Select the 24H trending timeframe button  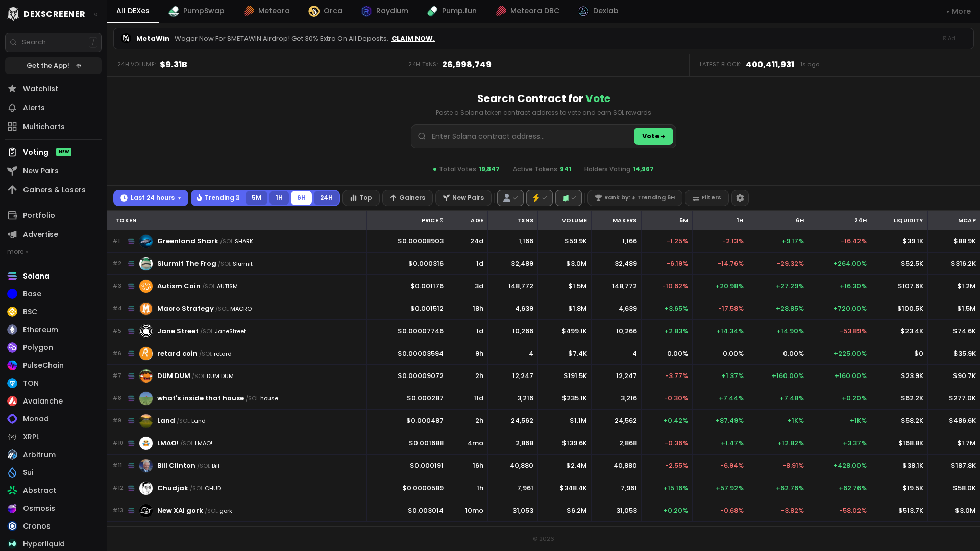tap(326, 198)
